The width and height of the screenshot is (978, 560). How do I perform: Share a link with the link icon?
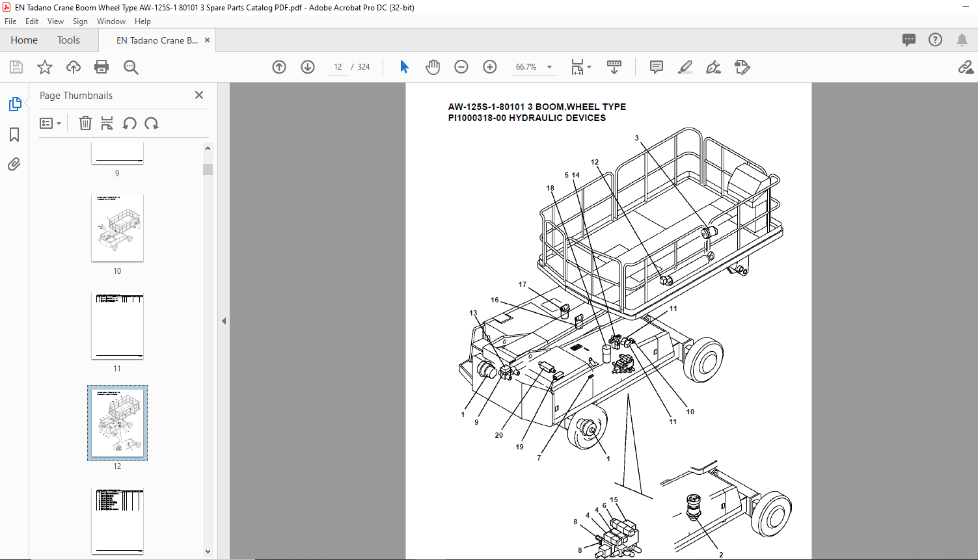(x=966, y=67)
